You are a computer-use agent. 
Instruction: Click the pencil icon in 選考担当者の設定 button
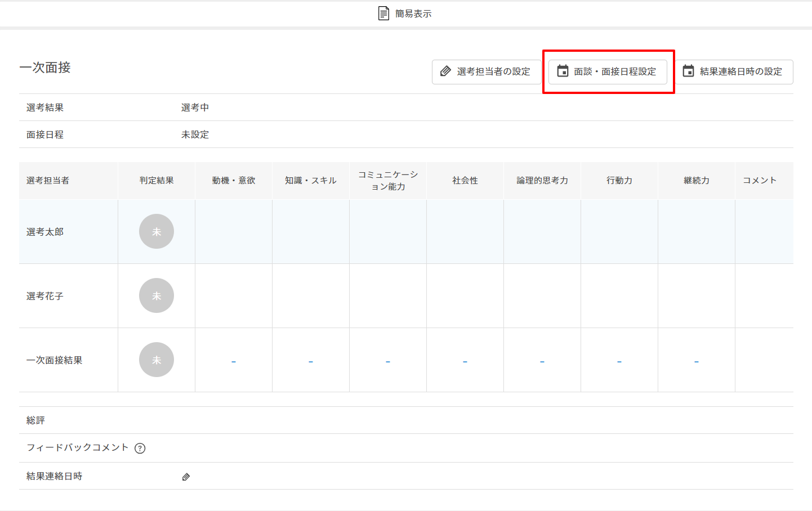click(x=445, y=71)
